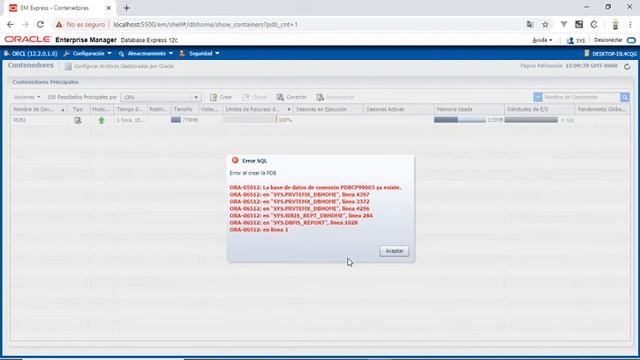Refresh the Contenedores page with the refresh icon
The image size is (640, 360).
627,66
